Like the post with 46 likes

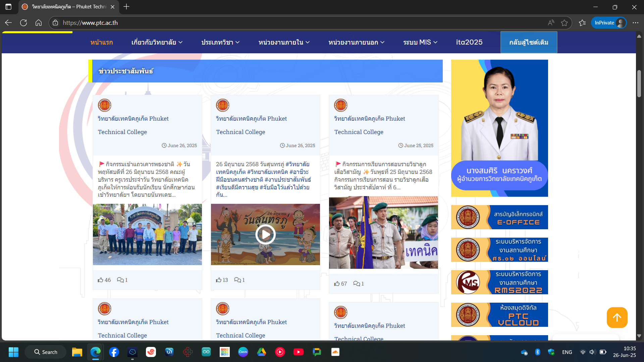(104, 280)
